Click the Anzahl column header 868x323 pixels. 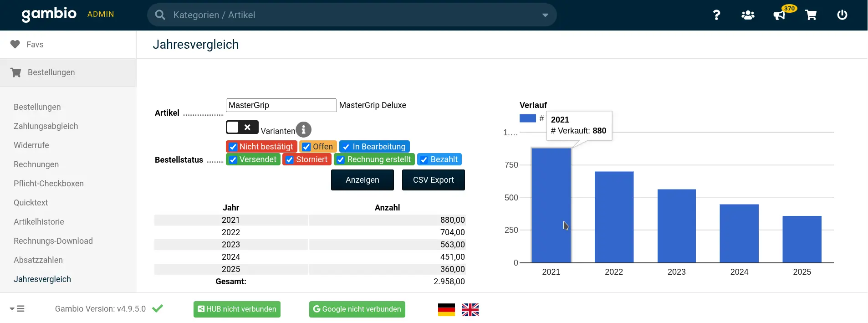point(387,208)
